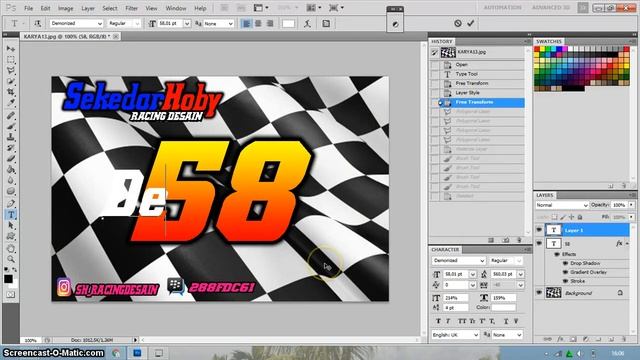
Task: Click Left align text button
Action: (x=246, y=24)
